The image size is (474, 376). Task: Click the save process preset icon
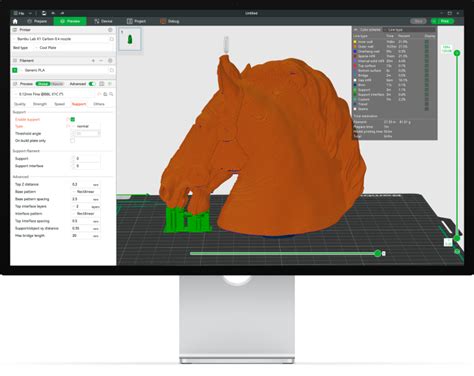click(x=105, y=94)
